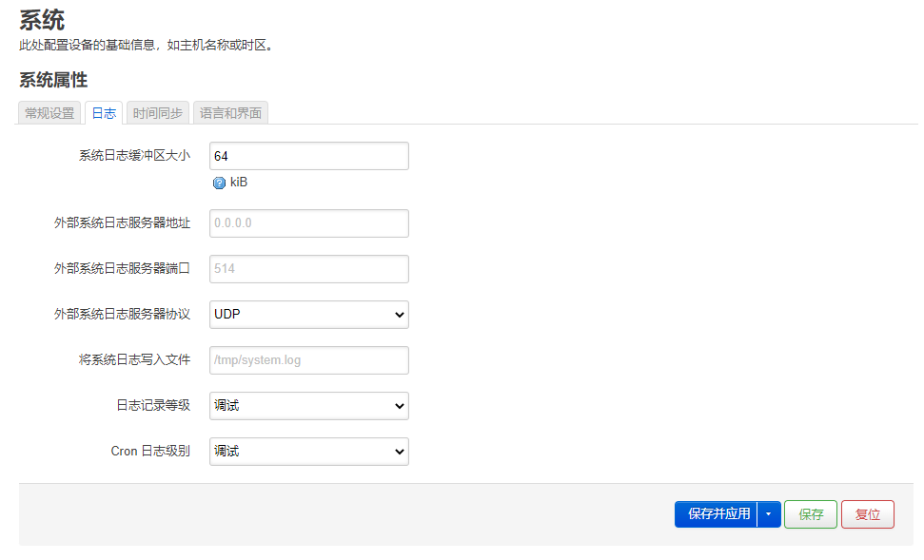Screen dimensions: 924x560
Task: Click the 外部系统日志服务器端口 field
Action: tap(308, 268)
